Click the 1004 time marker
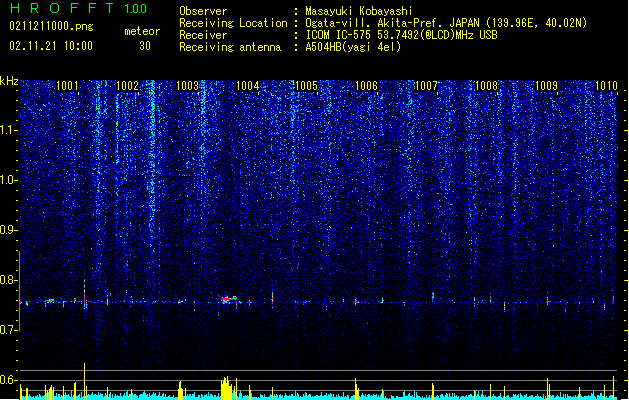The height and width of the screenshot is (400, 629). click(248, 85)
